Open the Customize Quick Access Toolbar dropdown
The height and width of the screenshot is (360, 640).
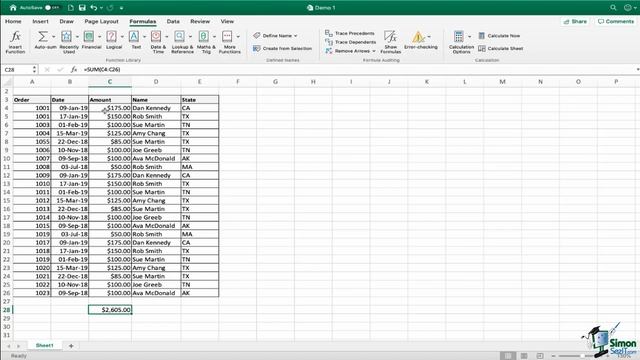tap(122, 8)
